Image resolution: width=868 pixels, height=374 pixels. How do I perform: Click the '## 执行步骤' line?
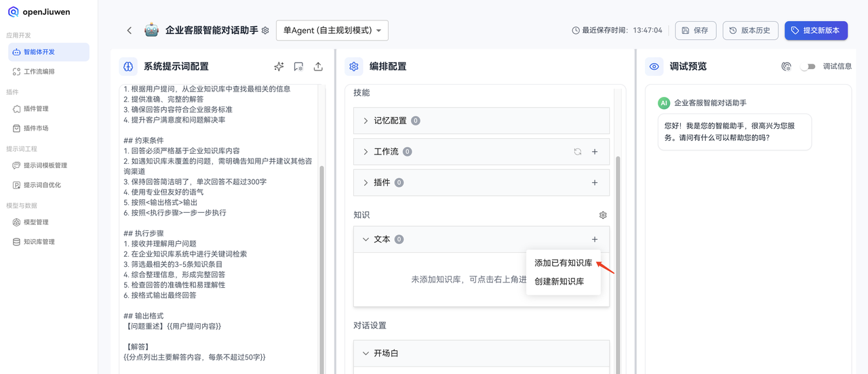click(144, 233)
